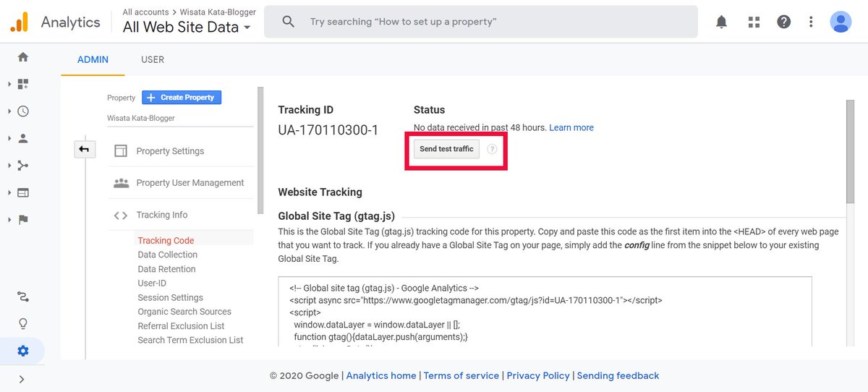Open the Analytics home footer link
Viewport: 868px width, 392px height.
[x=381, y=375]
